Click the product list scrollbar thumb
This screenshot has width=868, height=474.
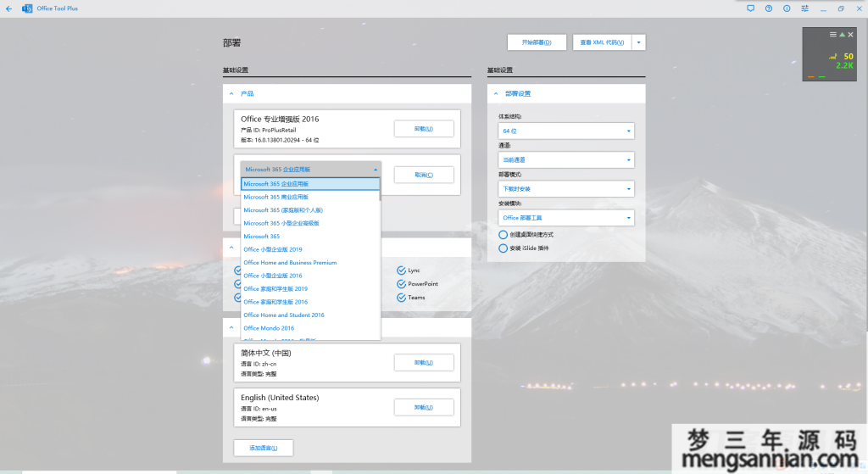coord(380,190)
